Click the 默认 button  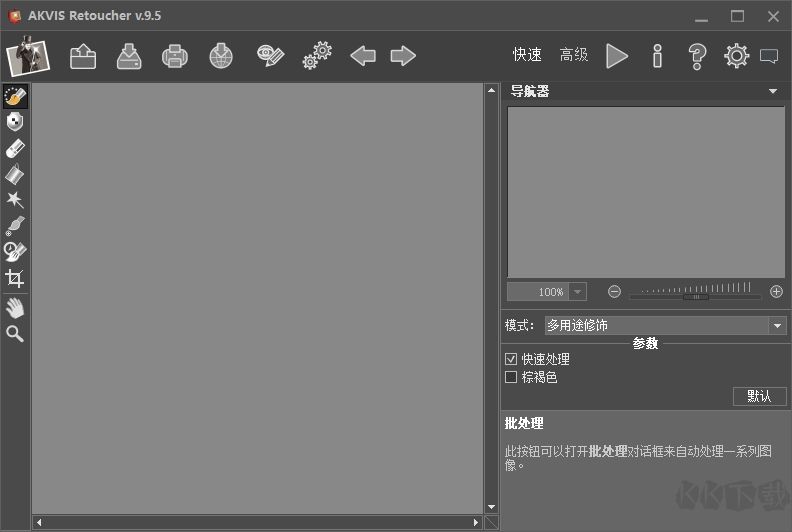click(759, 396)
